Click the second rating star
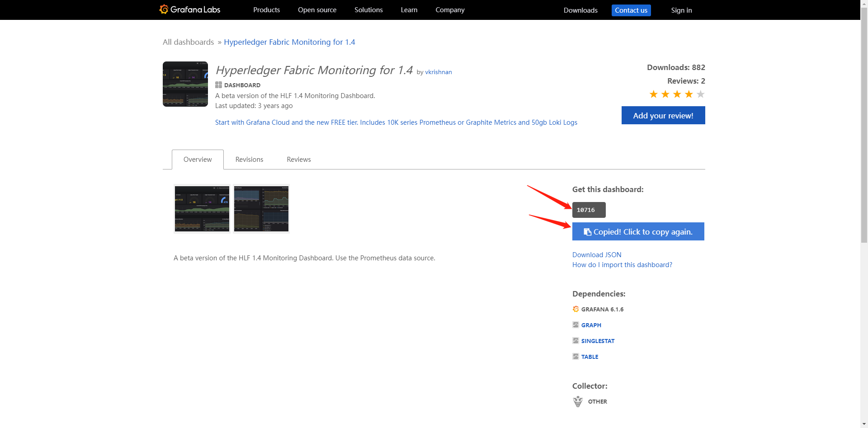The height and width of the screenshot is (428, 868). click(x=665, y=94)
